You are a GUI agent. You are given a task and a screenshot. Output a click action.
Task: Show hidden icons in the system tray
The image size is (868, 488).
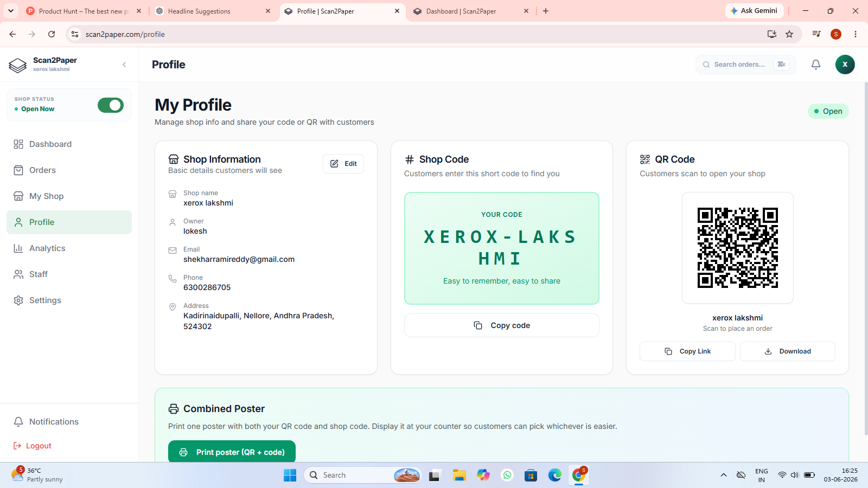pos(724,476)
